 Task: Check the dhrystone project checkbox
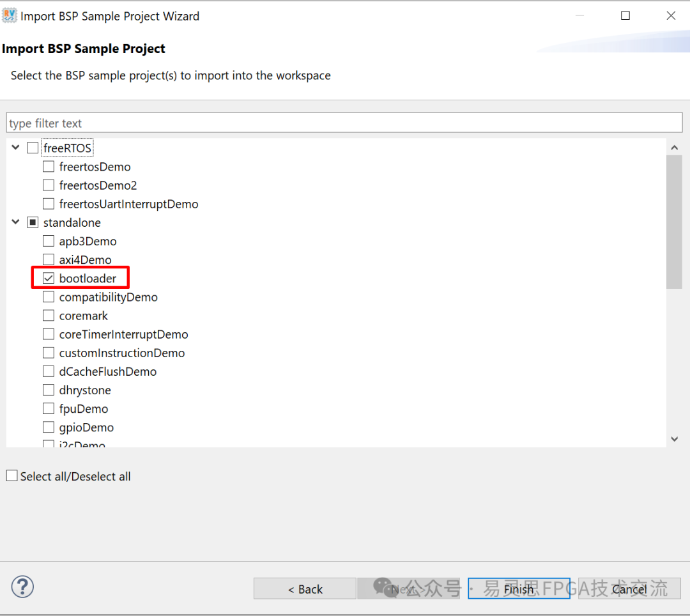(x=49, y=390)
